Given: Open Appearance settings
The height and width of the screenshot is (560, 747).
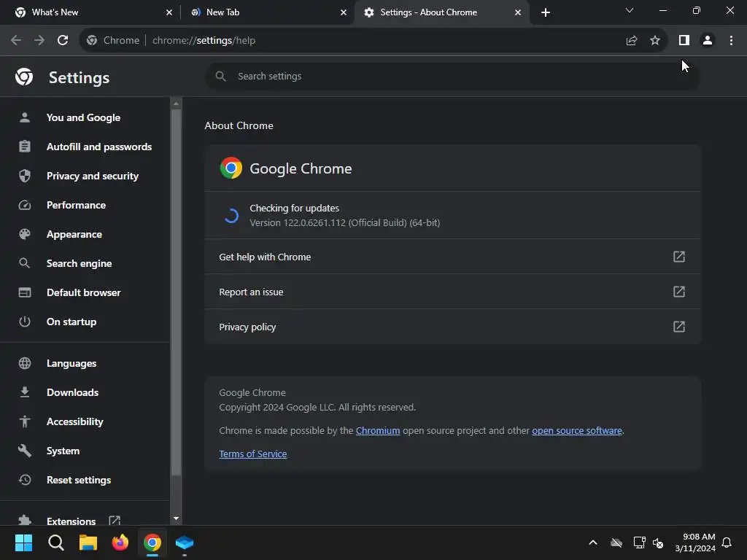Looking at the screenshot, I should 74,234.
